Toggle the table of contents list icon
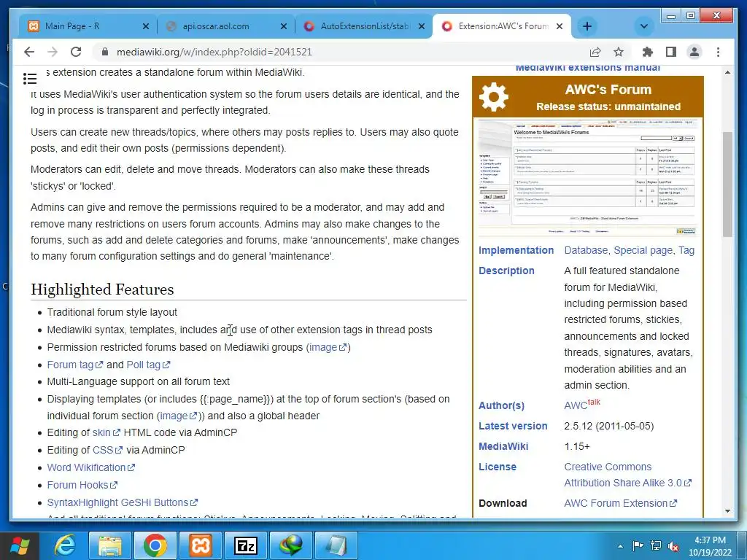The height and width of the screenshot is (560, 747). point(30,79)
